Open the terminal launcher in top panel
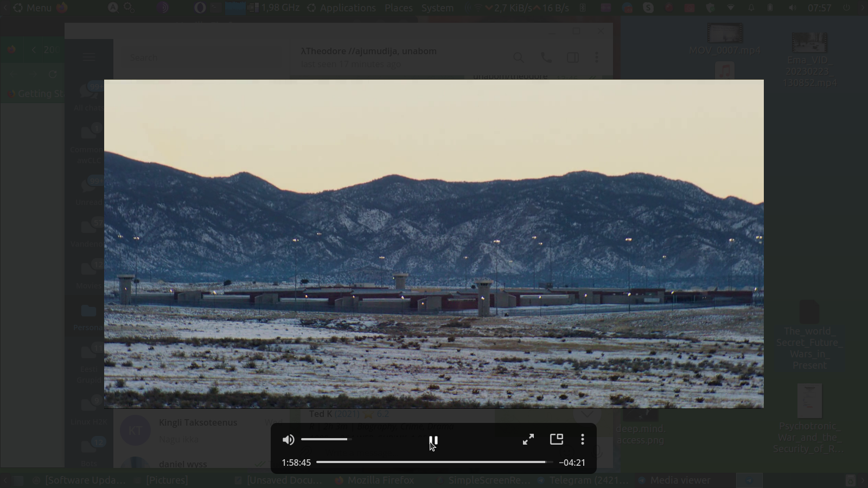This screenshot has height=488, width=868. [x=216, y=8]
